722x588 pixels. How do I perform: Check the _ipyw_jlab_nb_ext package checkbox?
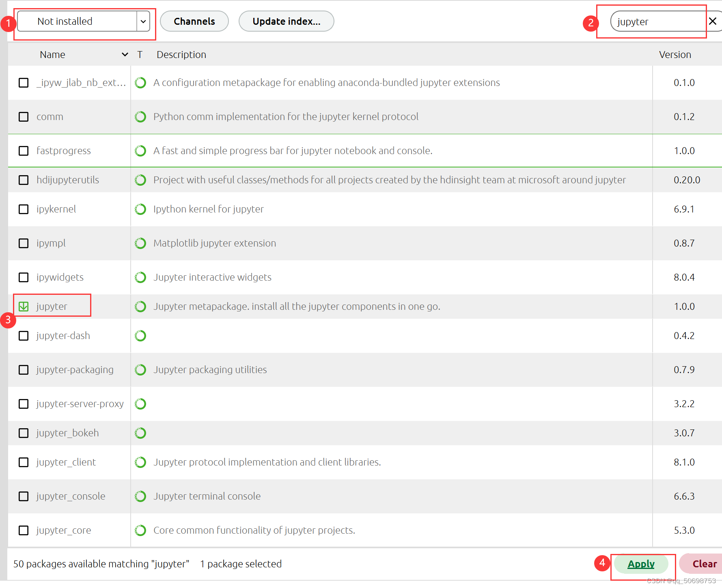[24, 83]
